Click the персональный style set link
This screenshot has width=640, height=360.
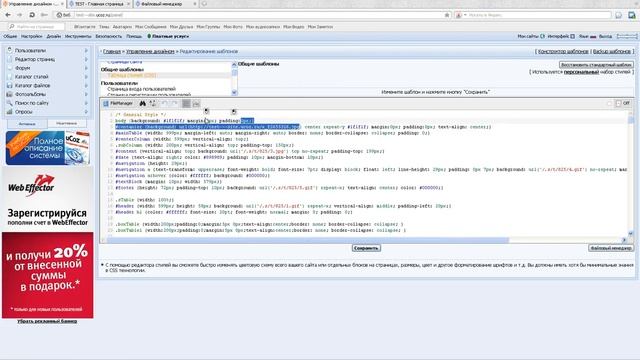581,72
